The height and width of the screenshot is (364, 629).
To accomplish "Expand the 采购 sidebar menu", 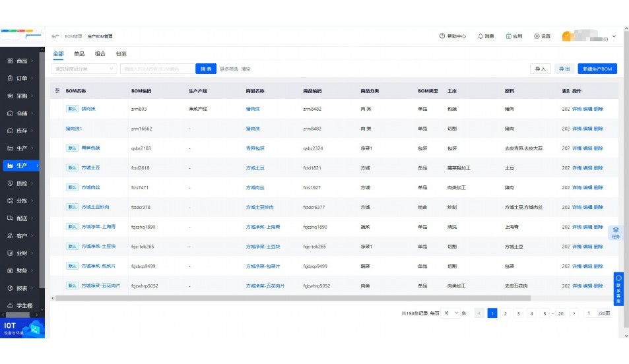I will tap(22, 96).
